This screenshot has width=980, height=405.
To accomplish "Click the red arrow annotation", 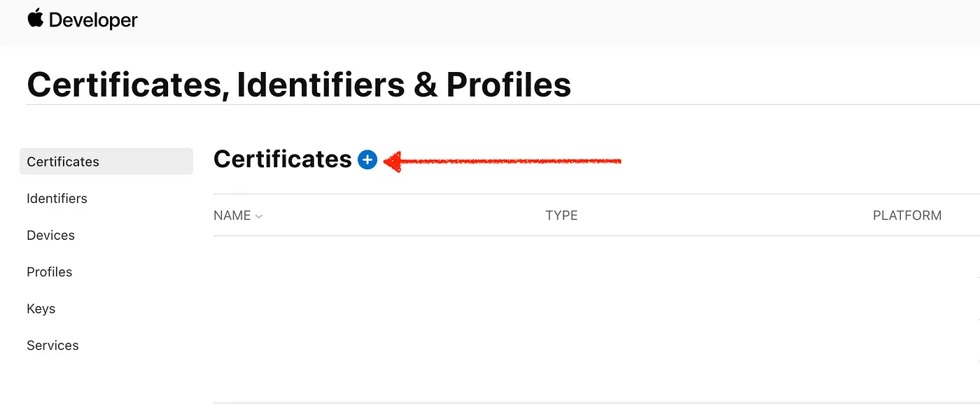I will tap(503, 162).
